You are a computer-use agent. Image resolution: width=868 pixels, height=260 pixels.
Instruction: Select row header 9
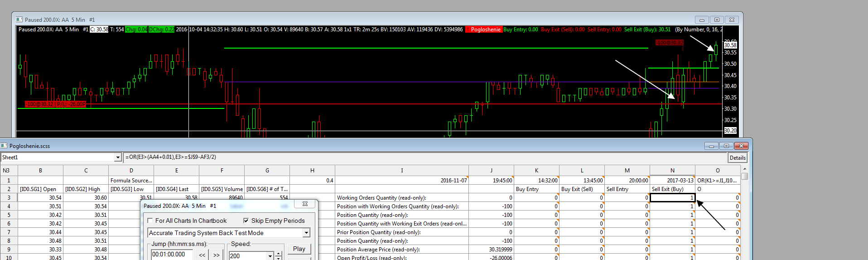coord(9,250)
